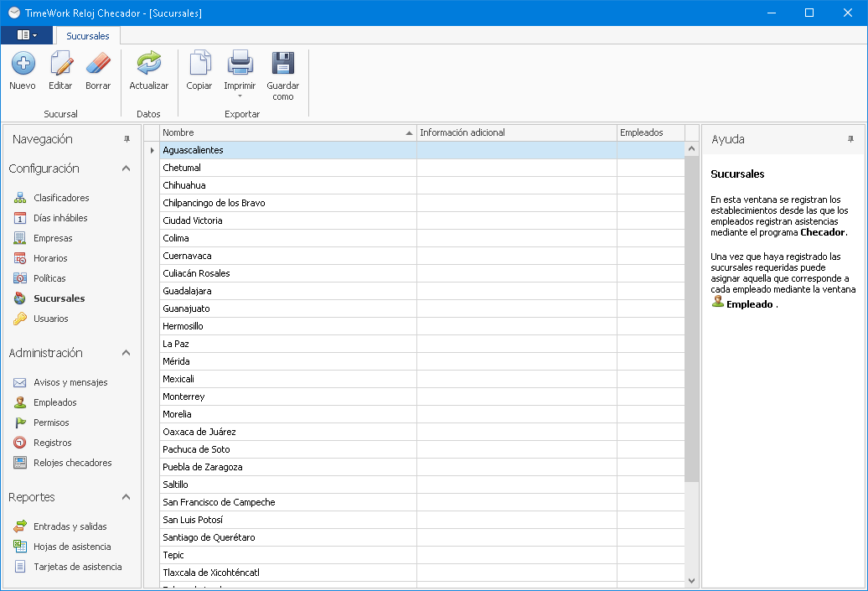Collapse the Configuración section
The height and width of the screenshot is (591, 868).
click(x=126, y=168)
